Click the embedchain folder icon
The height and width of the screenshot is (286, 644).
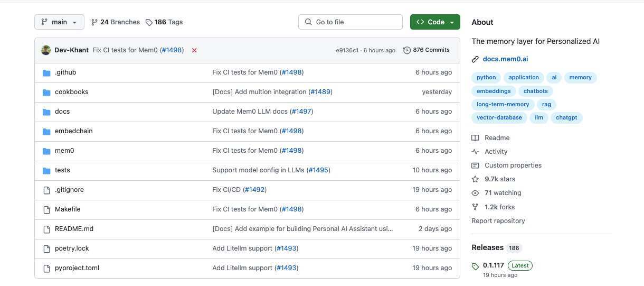(x=46, y=131)
